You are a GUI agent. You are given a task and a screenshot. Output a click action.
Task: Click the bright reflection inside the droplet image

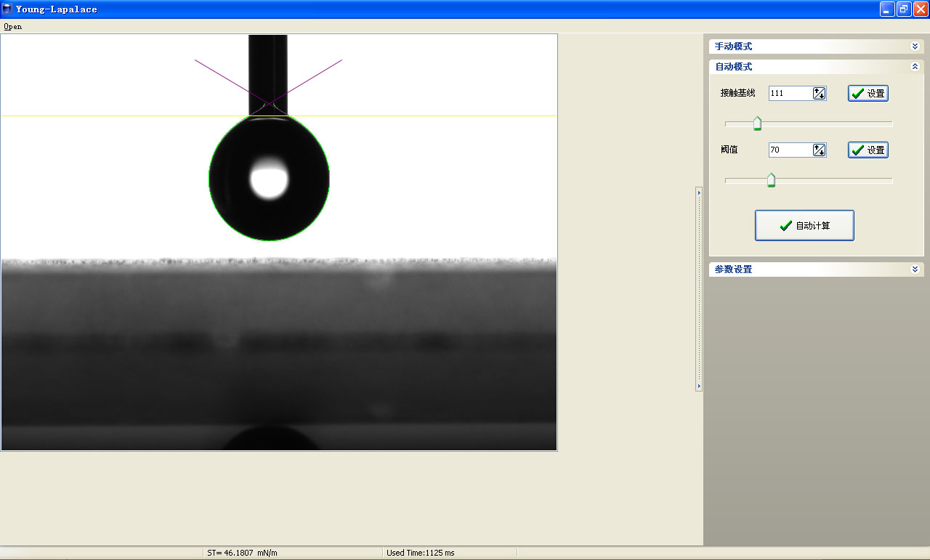pos(269,179)
